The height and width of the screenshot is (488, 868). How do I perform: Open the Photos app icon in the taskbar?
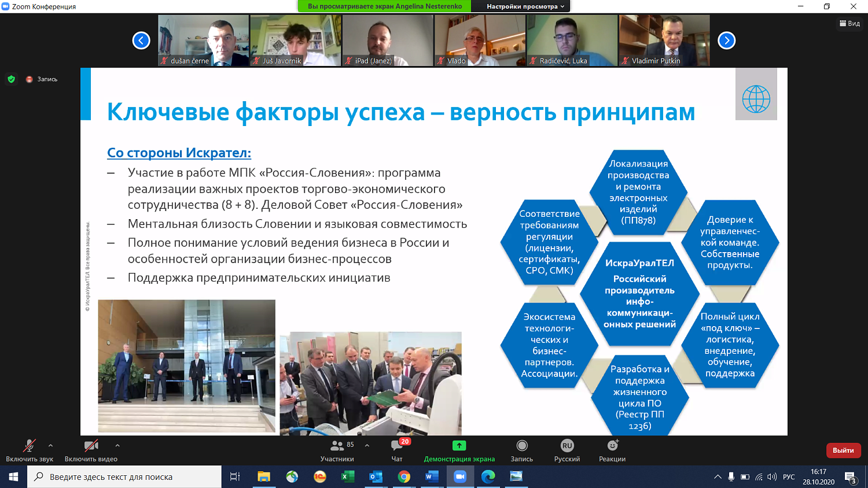pyautogui.click(x=516, y=476)
